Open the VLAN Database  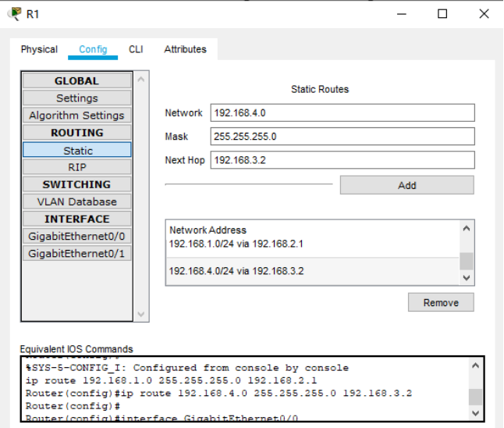click(x=76, y=202)
